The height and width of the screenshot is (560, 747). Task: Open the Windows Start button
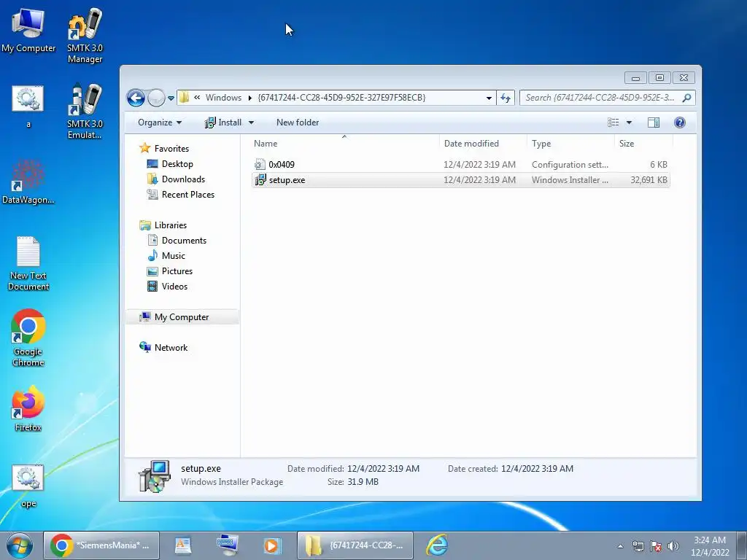20,545
